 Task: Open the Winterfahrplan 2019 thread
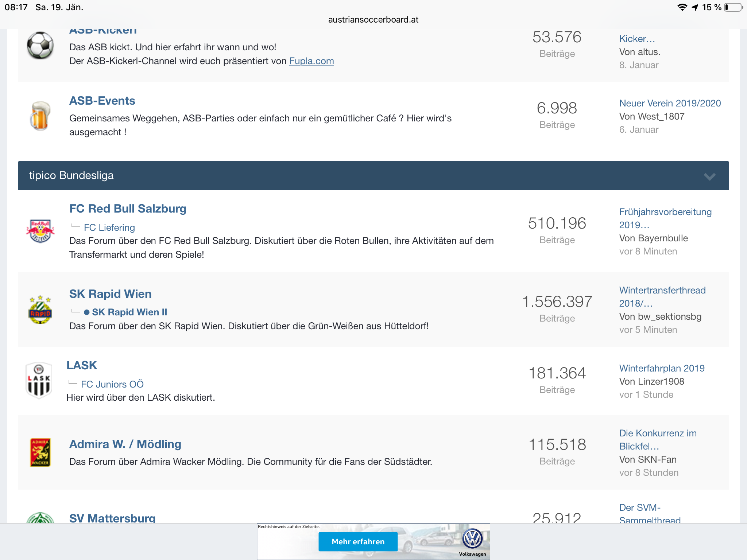pyautogui.click(x=662, y=368)
